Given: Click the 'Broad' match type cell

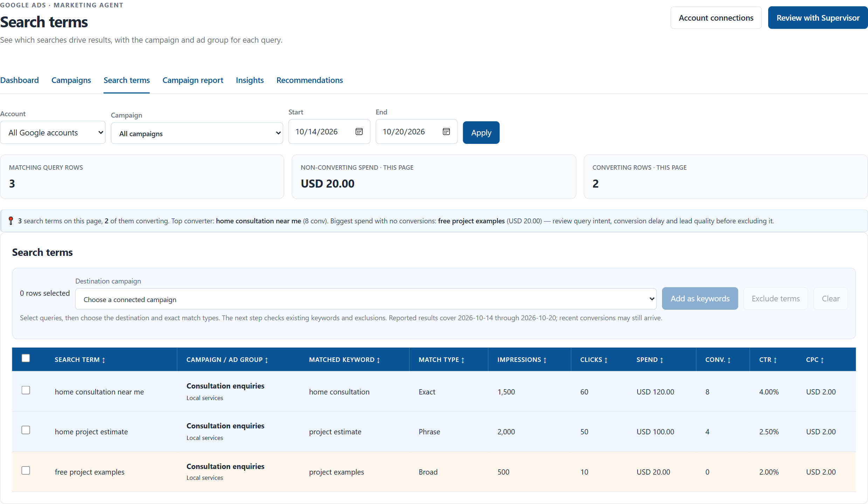Looking at the screenshot, I should [428, 472].
